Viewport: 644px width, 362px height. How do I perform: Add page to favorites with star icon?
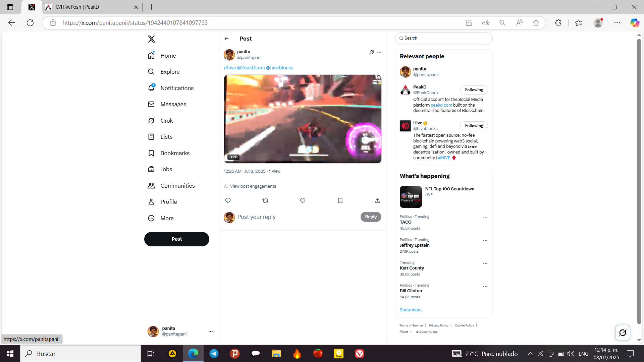pyautogui.click(x=536, y=23)
